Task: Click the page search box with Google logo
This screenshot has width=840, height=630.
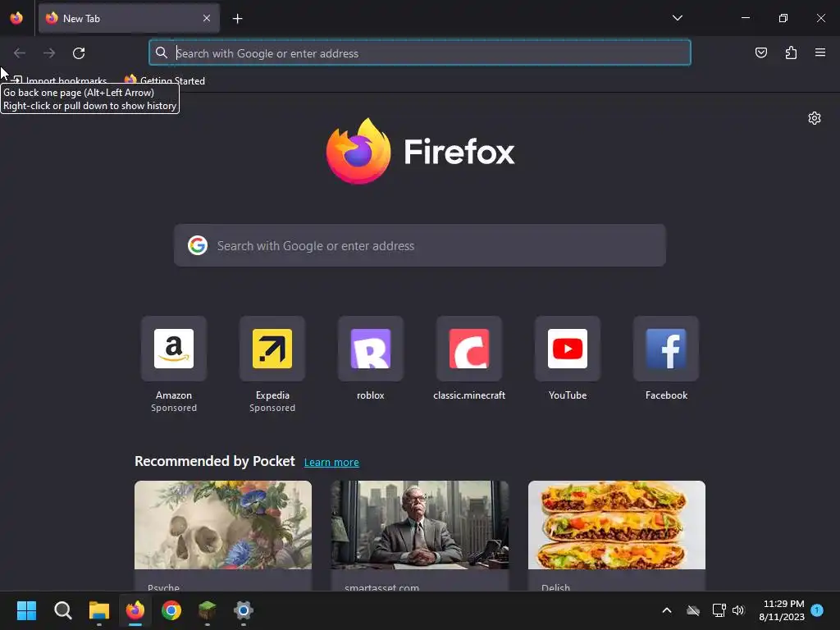Action: (420, 245)
